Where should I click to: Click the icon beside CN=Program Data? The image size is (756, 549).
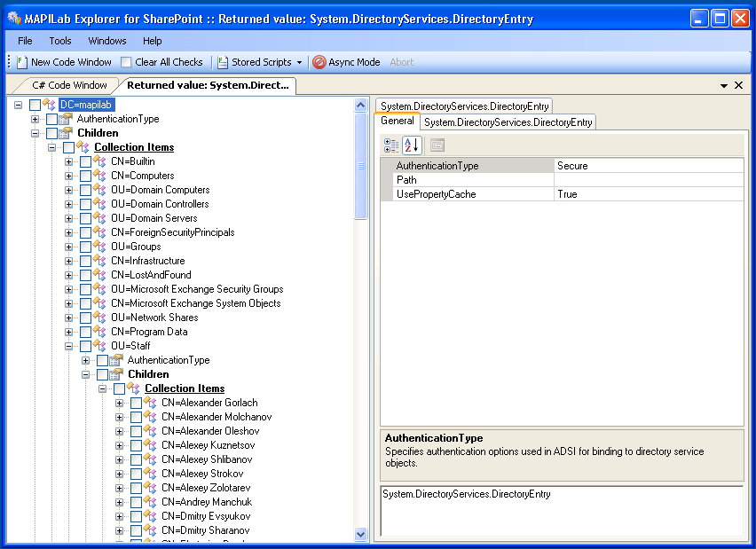pyautogui.click(x=99, y=332)
